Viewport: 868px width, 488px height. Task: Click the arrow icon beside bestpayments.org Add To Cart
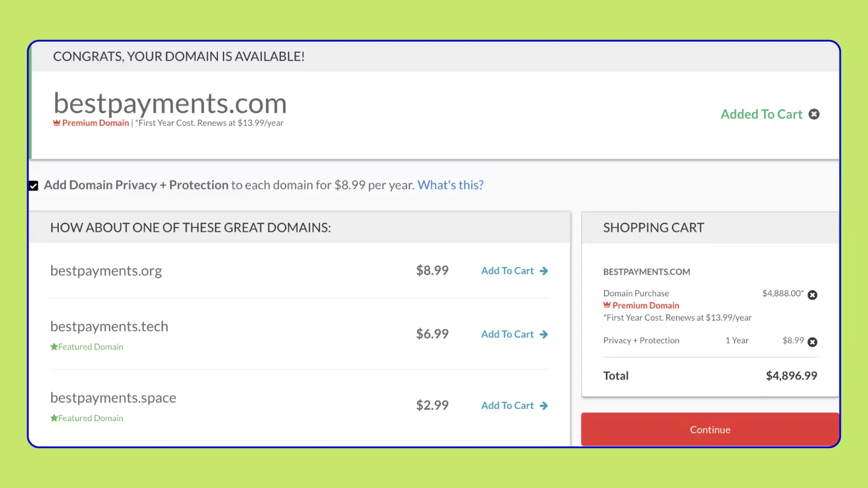[544, 271]
